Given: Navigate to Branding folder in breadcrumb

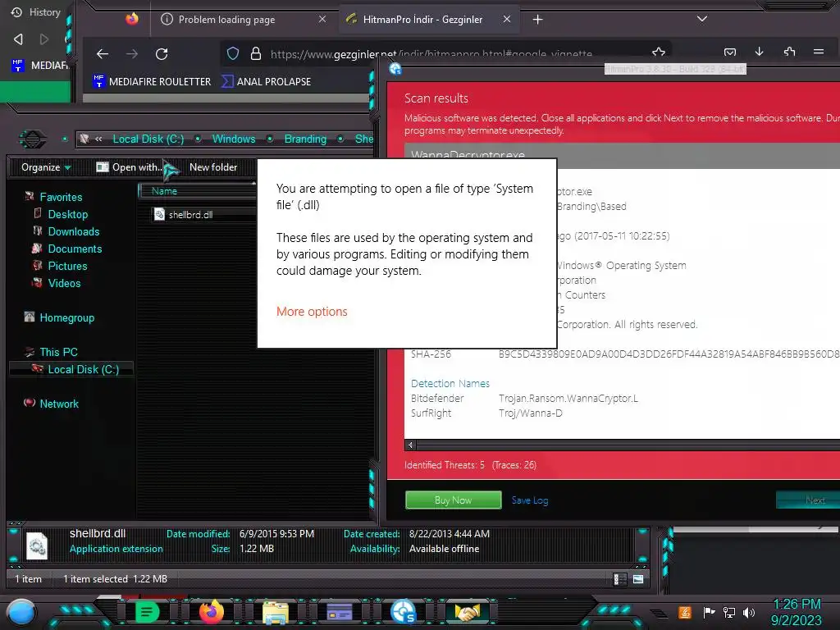Looking at the screenshot, I should 305,139.
